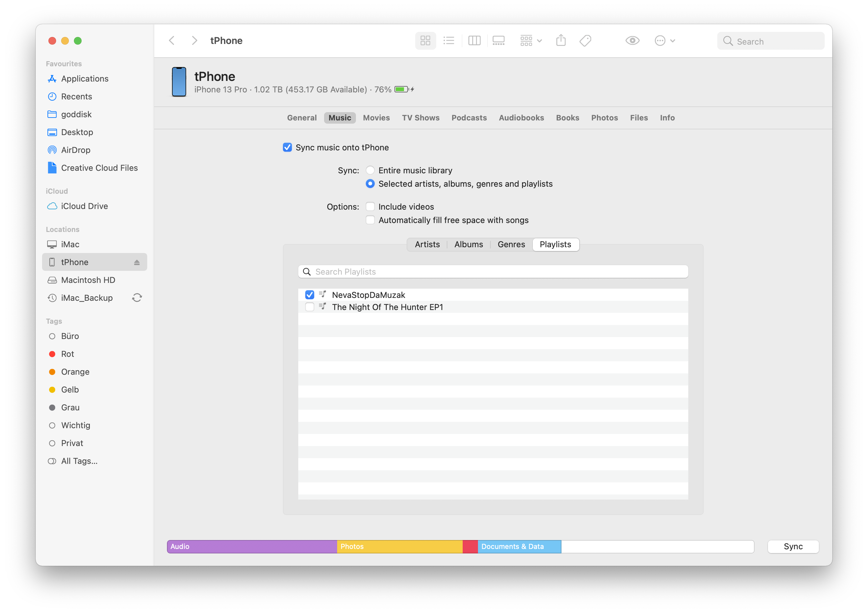Show the Genres segment
The height and width of the screenshot is (613, 868).
tap(511, 244)
